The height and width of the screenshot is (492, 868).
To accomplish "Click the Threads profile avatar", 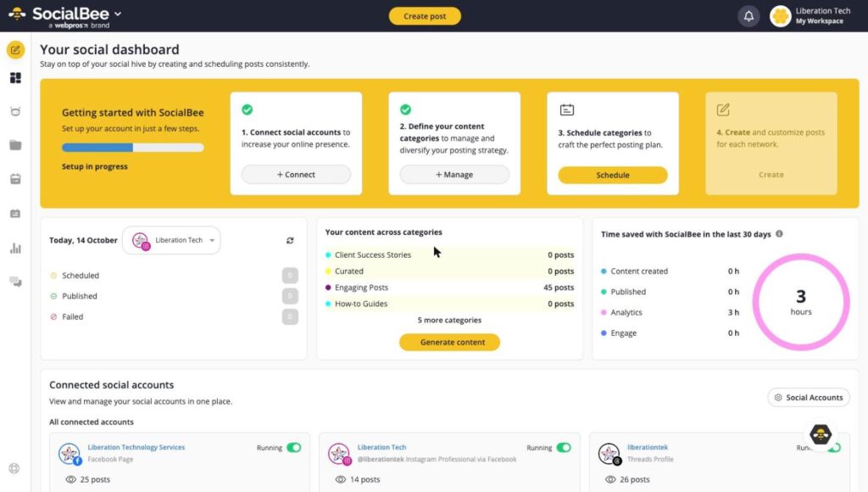I will pyautogui.click(x=609, y=454).
